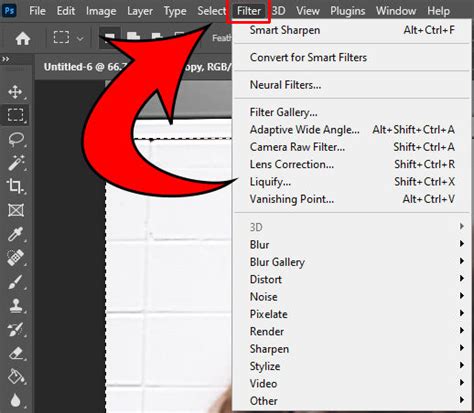Select the Rectangular Marquee tool in toolbar
The image size is (474, 413).
[x=15, y=115]
